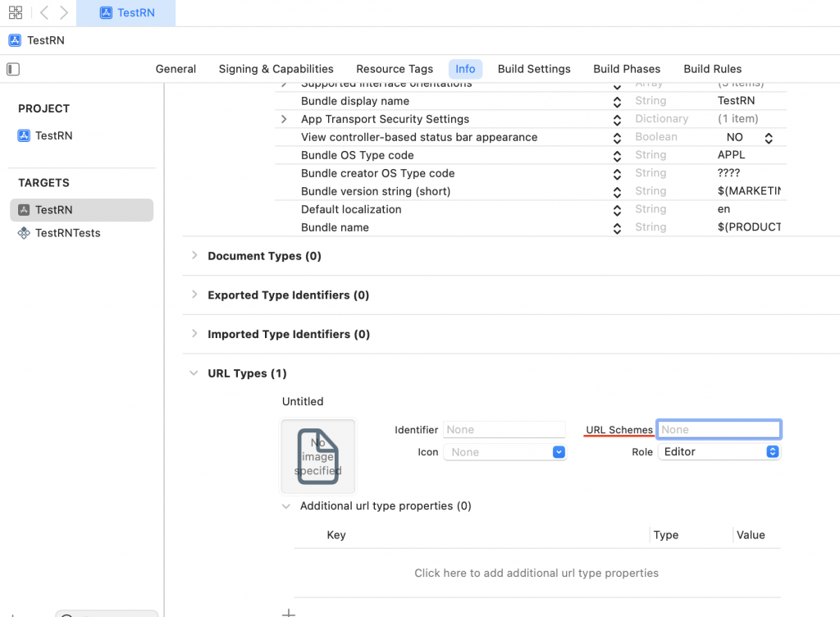Expand the Exported Type Identifiers section

(194, 295)
